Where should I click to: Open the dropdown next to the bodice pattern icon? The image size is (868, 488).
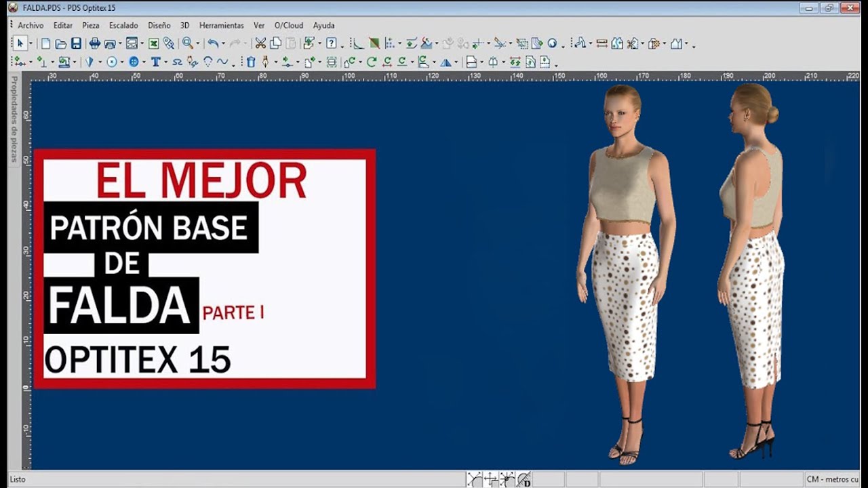[x=687, y=44]
